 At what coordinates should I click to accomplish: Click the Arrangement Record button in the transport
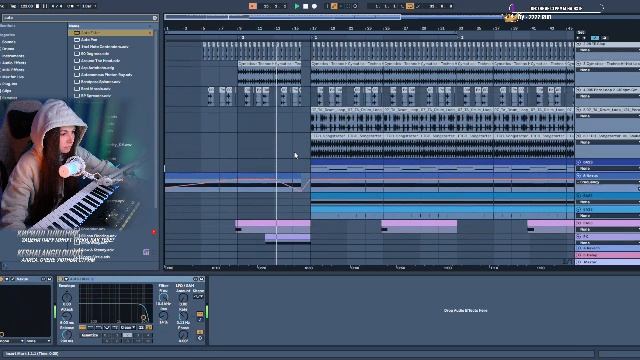[314, 6]
